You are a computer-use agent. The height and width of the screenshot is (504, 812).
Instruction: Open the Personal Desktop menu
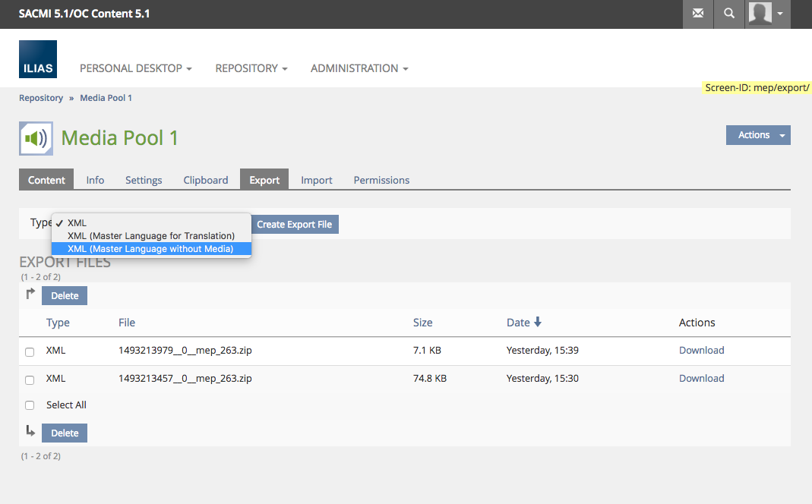(x=135, y=68)
